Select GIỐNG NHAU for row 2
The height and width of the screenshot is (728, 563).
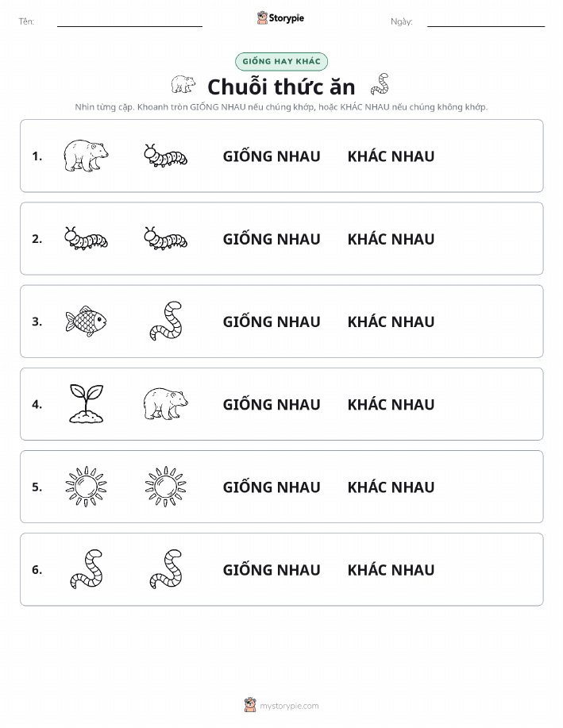click(x=272, y=239)
